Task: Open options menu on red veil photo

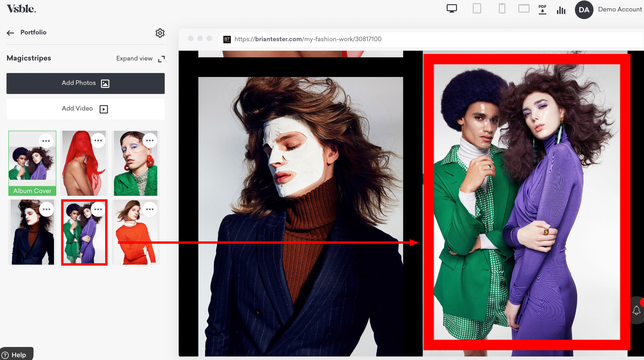Action: point(98,140)
